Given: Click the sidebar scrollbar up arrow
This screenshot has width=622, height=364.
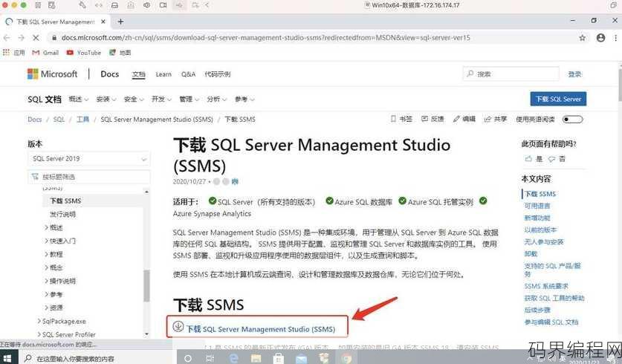Looking at the screenshot, I should coord(147,192).
